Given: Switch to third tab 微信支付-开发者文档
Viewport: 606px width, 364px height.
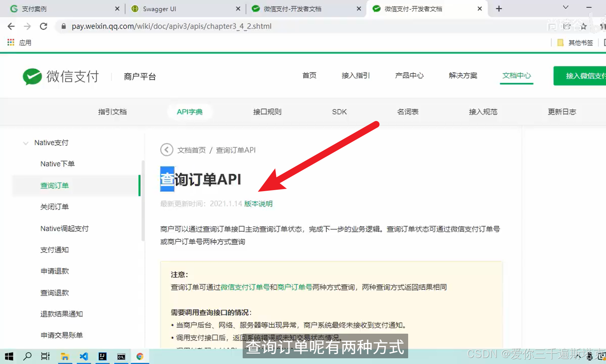Looking at the screenshot, I should pyautogui.click(x=306, y=9).
